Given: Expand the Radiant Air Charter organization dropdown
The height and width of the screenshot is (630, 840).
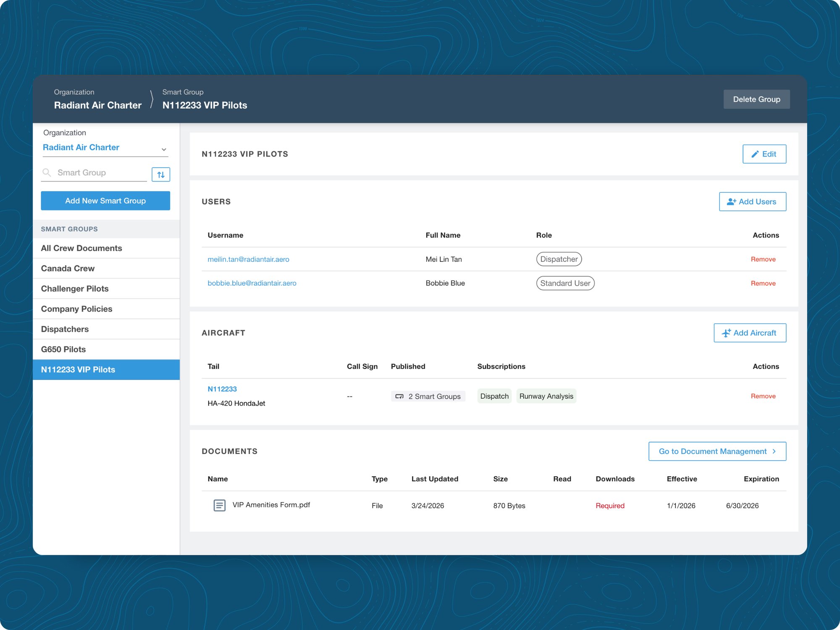Looking at the screenshot, I should [164, 149].
